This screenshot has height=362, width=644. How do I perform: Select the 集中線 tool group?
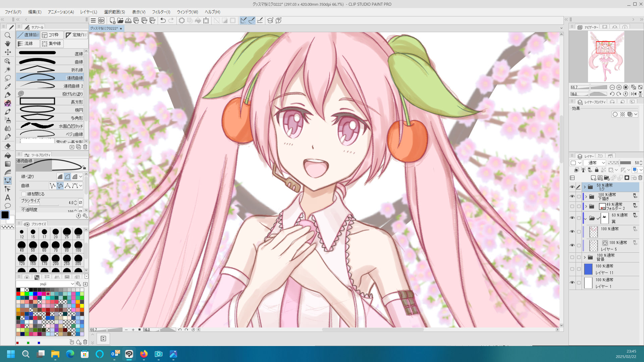tap(52, 44)
